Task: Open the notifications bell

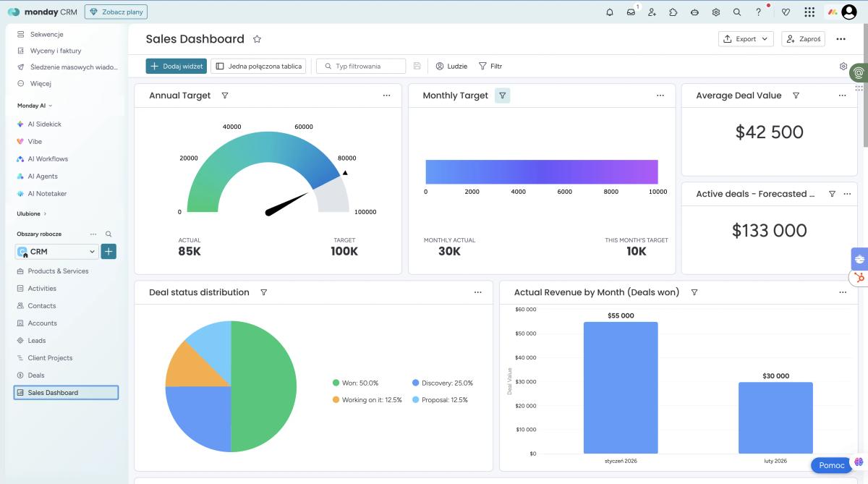Action: [610, 12]
